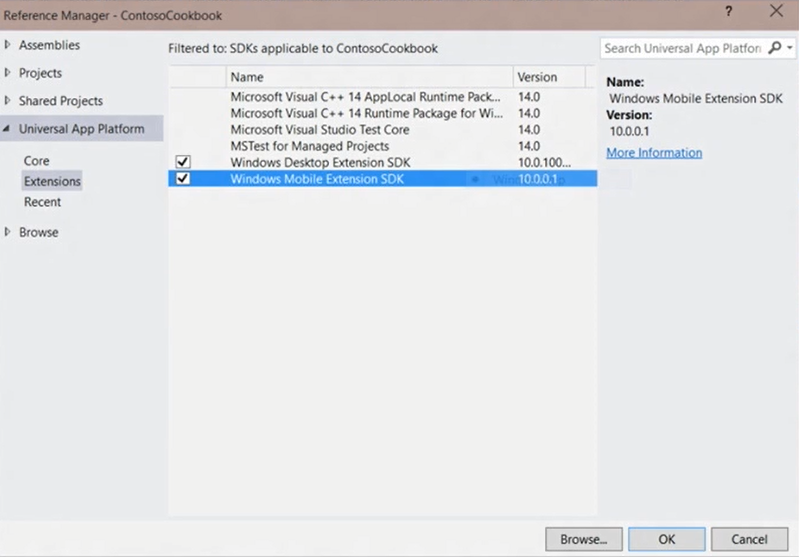
Task: Open the Recent subcategory
Action: pos(42,202)
